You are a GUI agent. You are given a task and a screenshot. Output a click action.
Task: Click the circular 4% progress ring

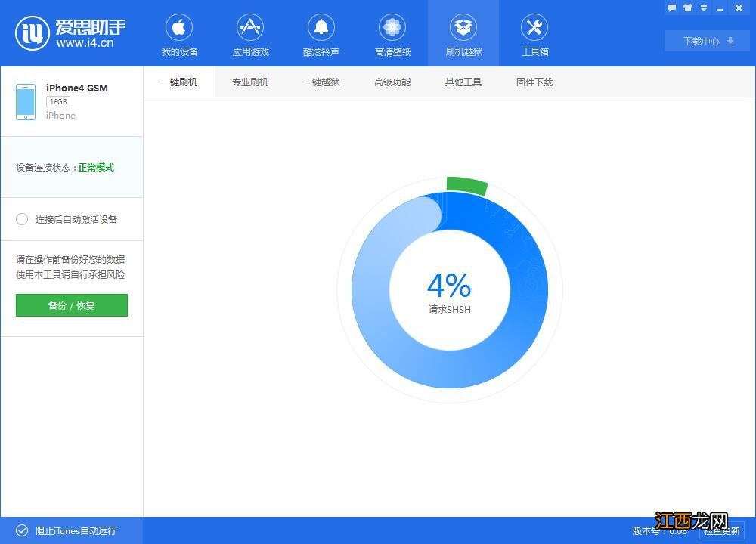point(450,289)
